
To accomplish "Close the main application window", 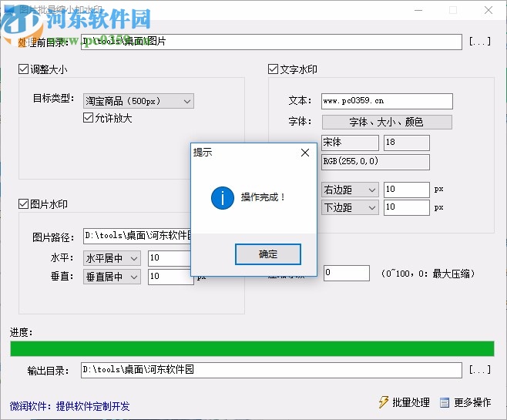I will click(x=489, y=10).
